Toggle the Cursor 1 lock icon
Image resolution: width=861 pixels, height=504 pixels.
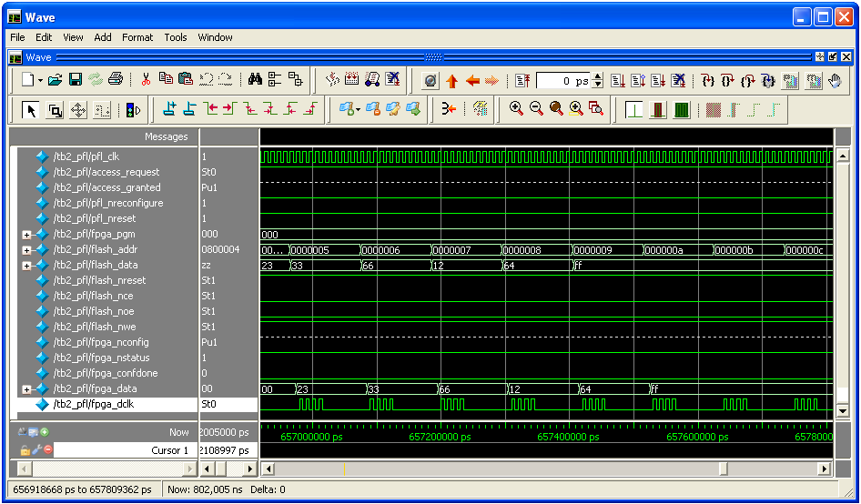point(25,450)
